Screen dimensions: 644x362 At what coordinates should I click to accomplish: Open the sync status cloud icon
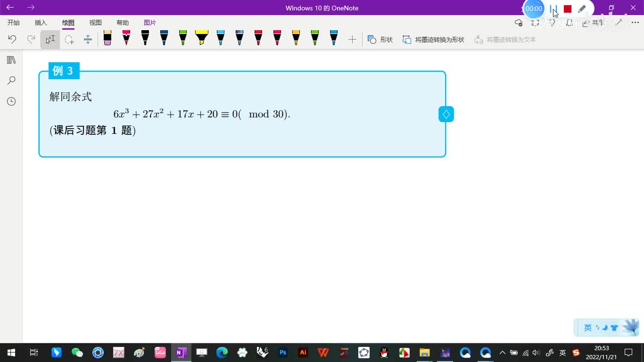(x=519, y=23)
